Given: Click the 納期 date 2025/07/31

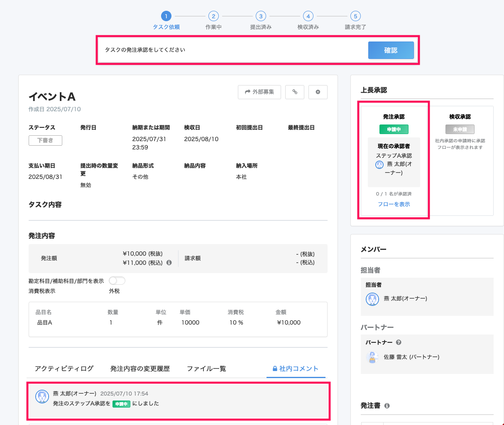Looking at the screenshot, I should (149, 139).
